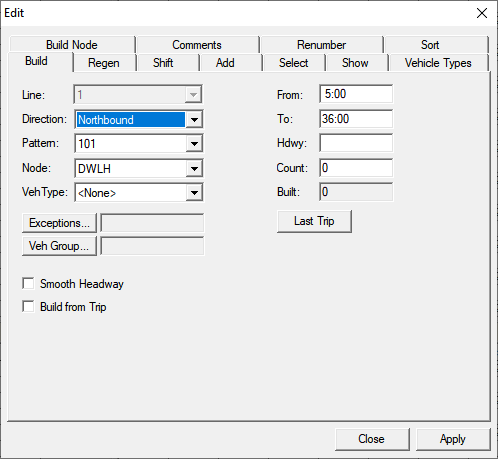Click the Veh Group... button
498x459 pixels.
point(59,246)
